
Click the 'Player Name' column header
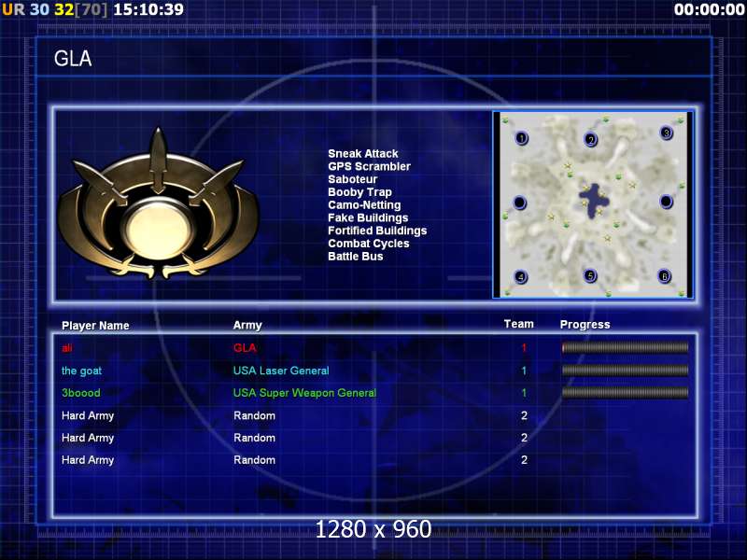pos(95,326)
